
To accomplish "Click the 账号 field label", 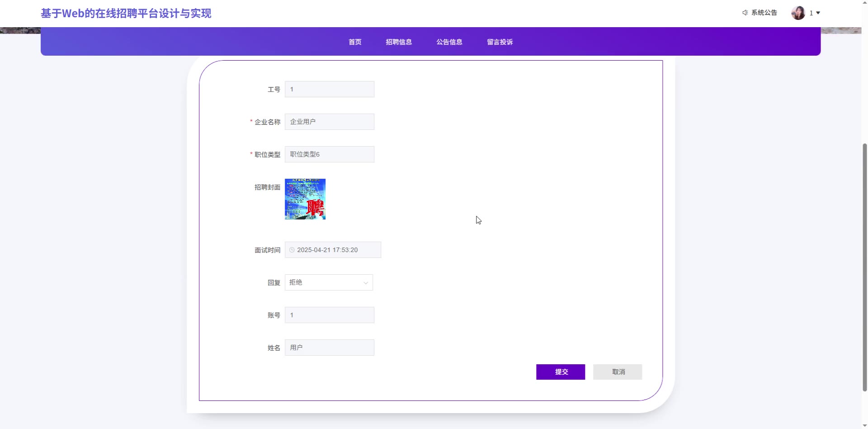I will click(274, 315).
